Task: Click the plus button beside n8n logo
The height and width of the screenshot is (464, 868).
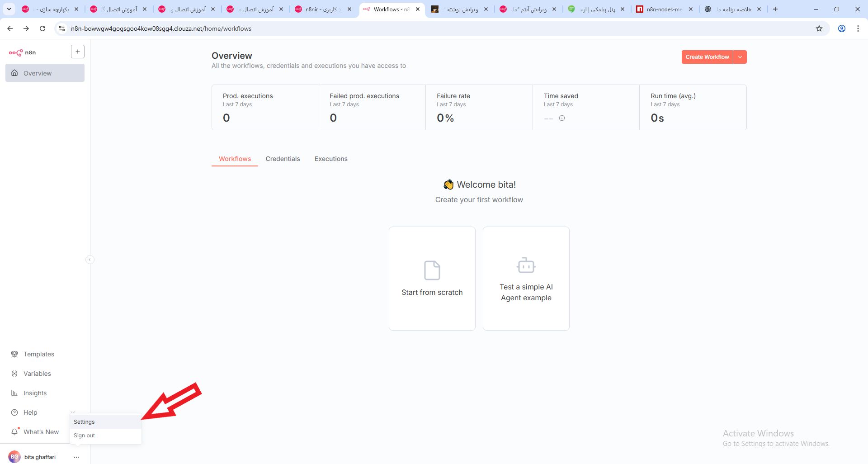Action: click(x=78, y=52)
